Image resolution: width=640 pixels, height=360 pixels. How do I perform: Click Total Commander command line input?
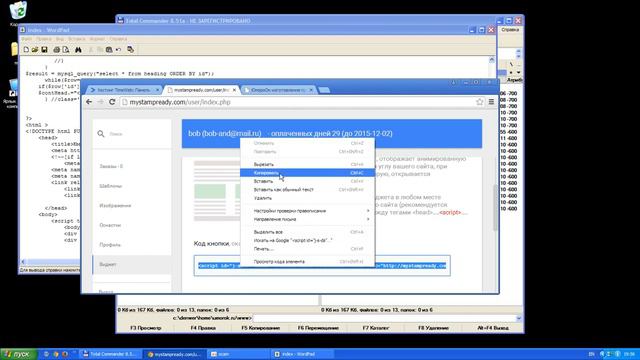tap(384, 318)
